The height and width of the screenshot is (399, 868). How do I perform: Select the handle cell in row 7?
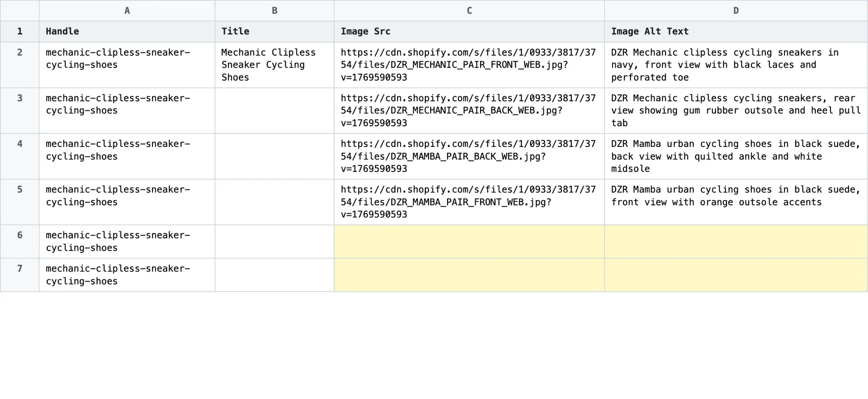(127, 275)
